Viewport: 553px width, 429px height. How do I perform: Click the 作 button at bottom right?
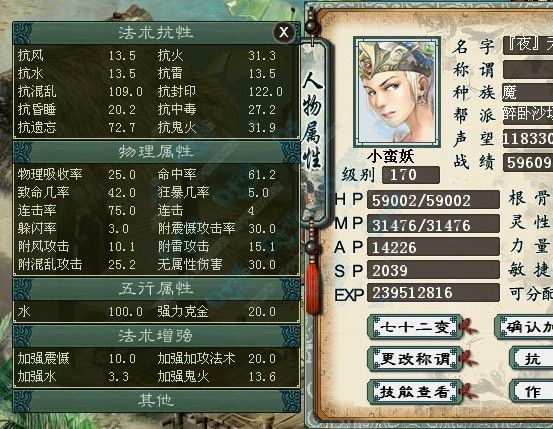(x=532, y=391)
